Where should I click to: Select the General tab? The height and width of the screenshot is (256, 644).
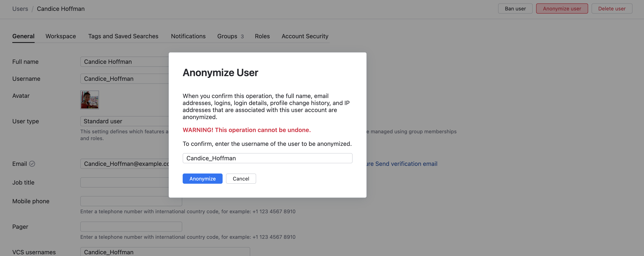23,36
